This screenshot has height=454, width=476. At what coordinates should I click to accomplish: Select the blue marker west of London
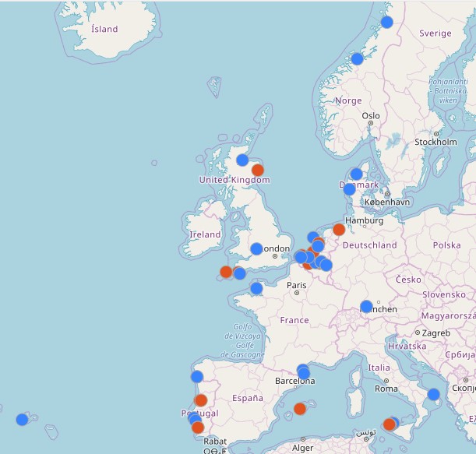point(256,248)
